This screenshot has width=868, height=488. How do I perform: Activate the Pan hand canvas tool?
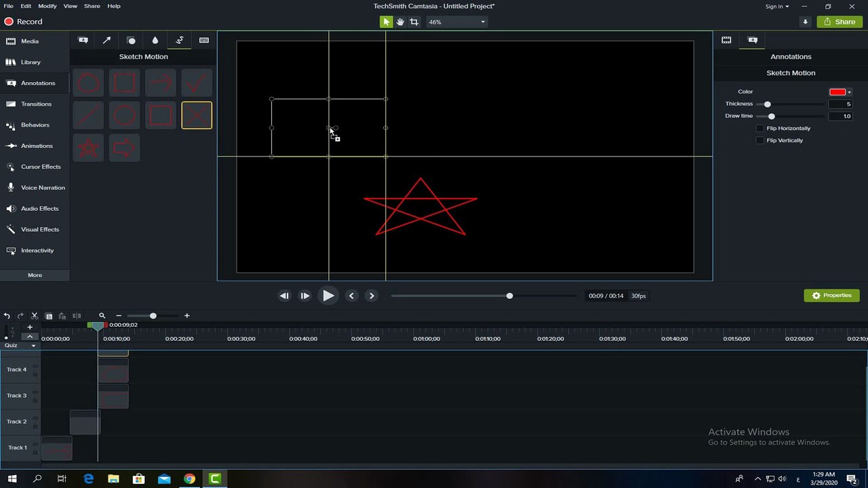(400, 22)
